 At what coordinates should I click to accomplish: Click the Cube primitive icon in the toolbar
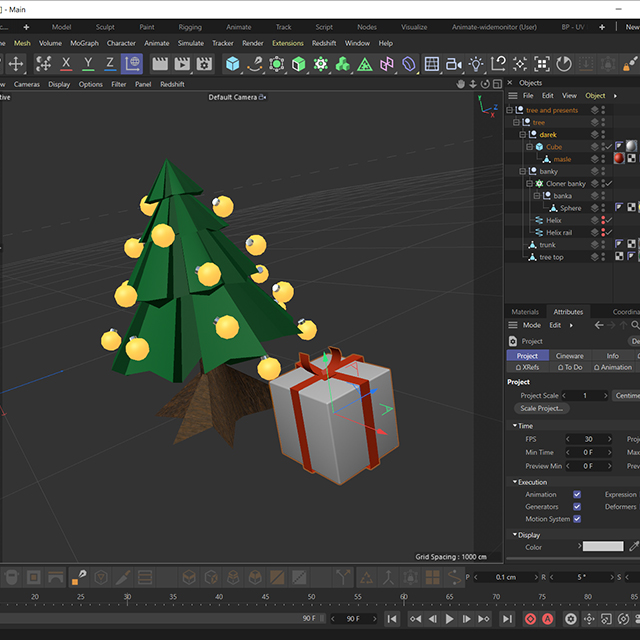pyautogui.click(x=232, y=64)
